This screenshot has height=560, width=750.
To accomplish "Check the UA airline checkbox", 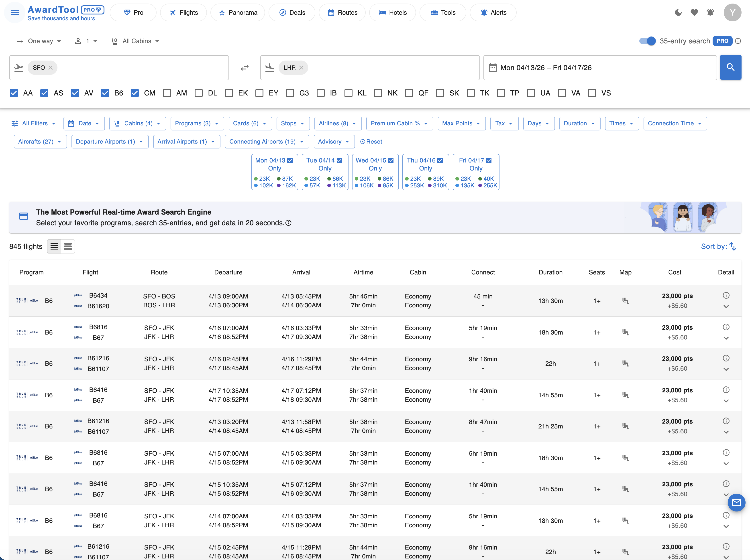I will pyautogui.click(x=531, y=93).
